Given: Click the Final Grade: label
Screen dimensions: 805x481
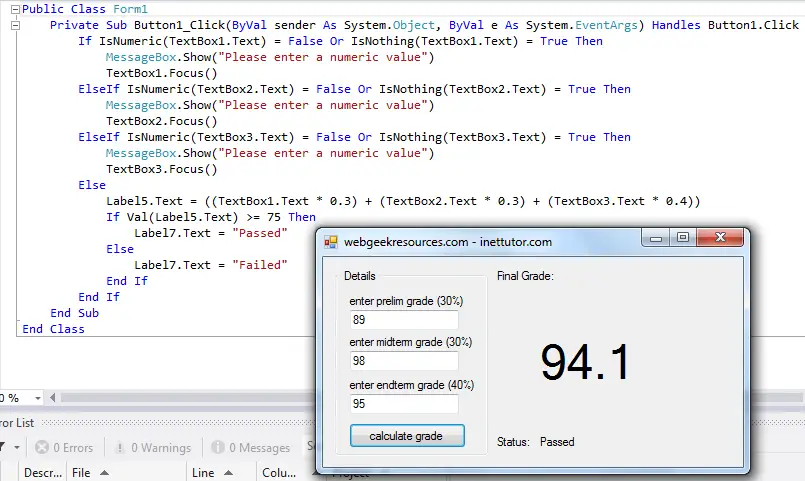Looking at the screenshot, I should tap(525, 276).
